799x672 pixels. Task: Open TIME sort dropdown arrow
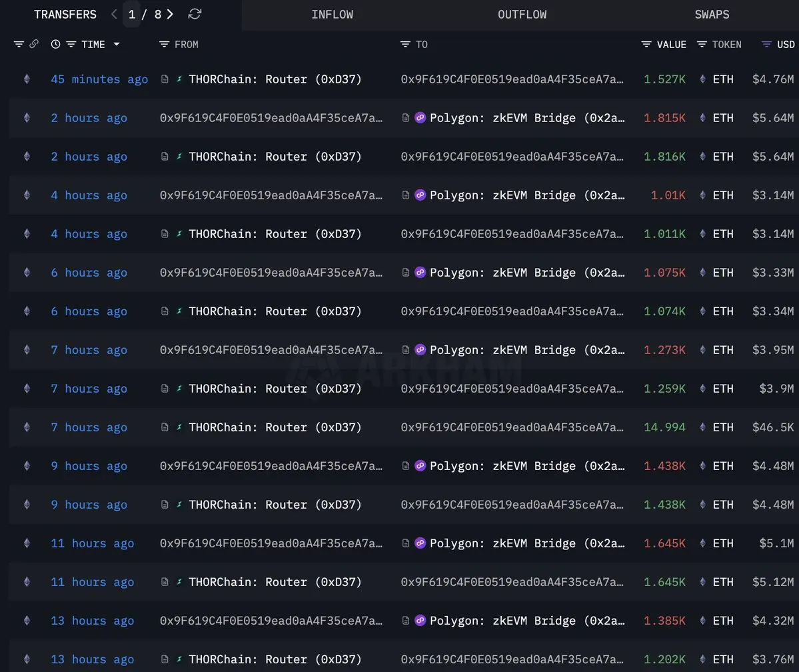[x=117, y=45]
